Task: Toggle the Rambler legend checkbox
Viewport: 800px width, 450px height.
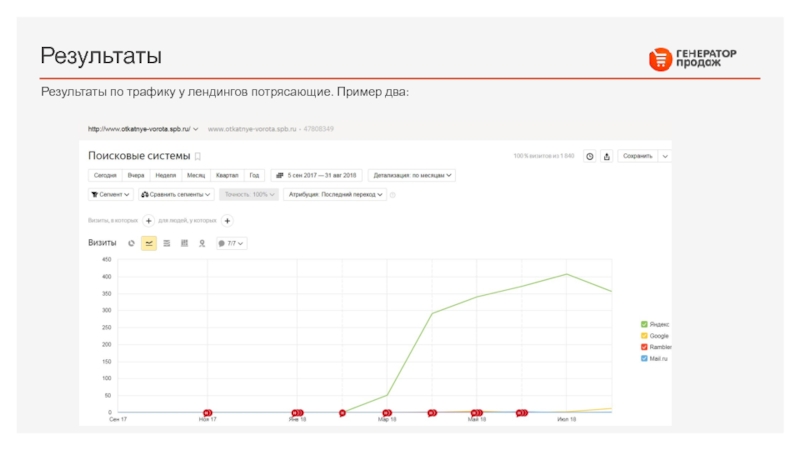Action: pos(644,347)
